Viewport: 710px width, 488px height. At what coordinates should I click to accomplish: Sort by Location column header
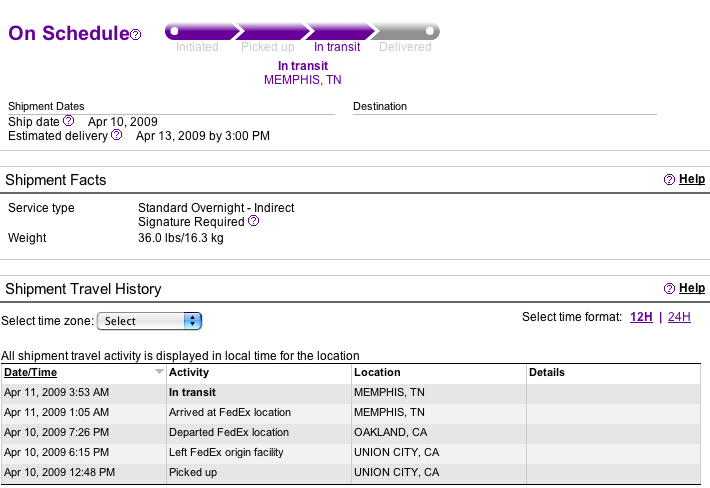pyautogui.click(x=377, y=372)
